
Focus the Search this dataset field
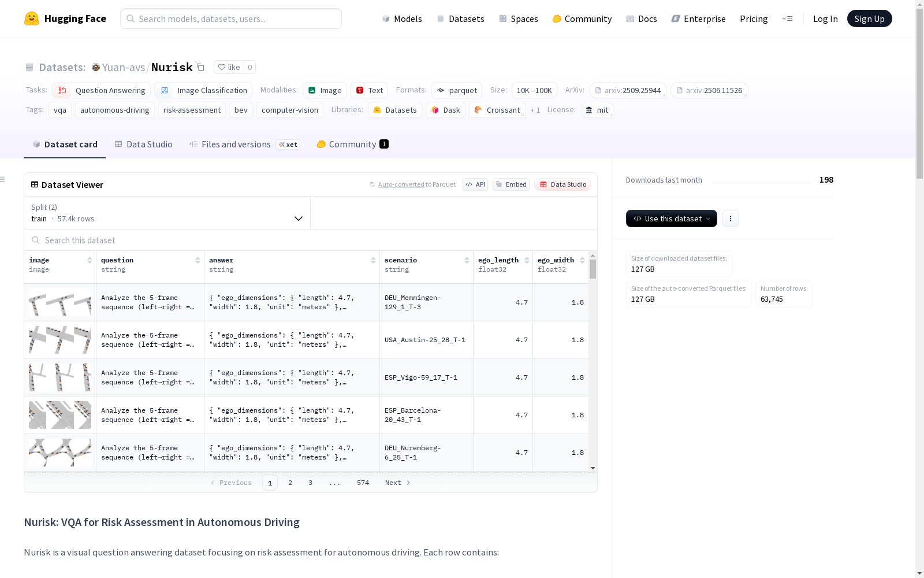(311, 240)
